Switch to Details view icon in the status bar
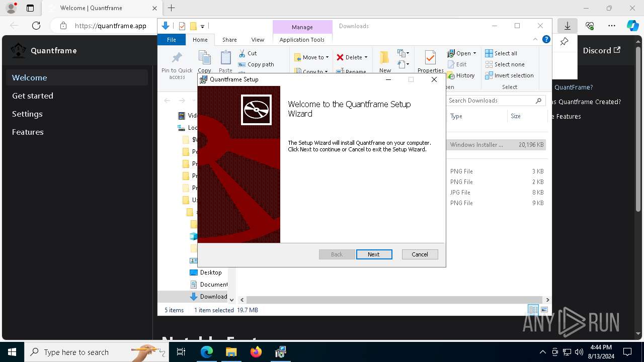The image size is (644, 362). pos(533,310)
